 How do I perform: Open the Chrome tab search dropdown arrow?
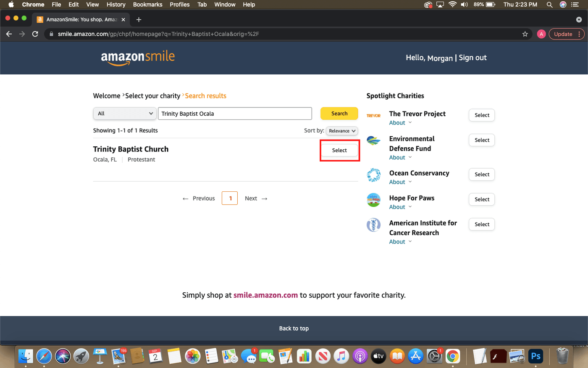(x=579, y=19)
